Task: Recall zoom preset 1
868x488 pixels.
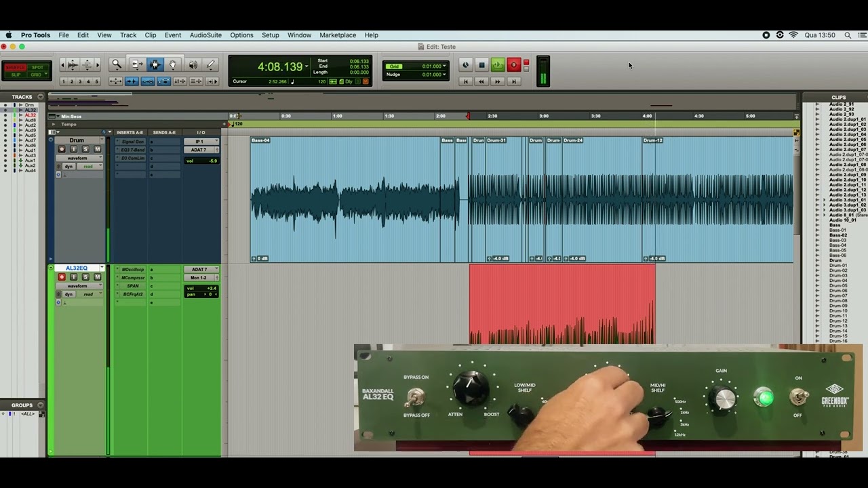Action: [x=64, y=81]
